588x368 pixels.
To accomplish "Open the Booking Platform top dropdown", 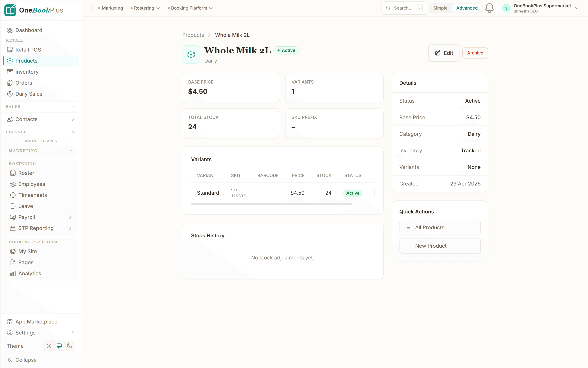I will (x=190, y=8).
